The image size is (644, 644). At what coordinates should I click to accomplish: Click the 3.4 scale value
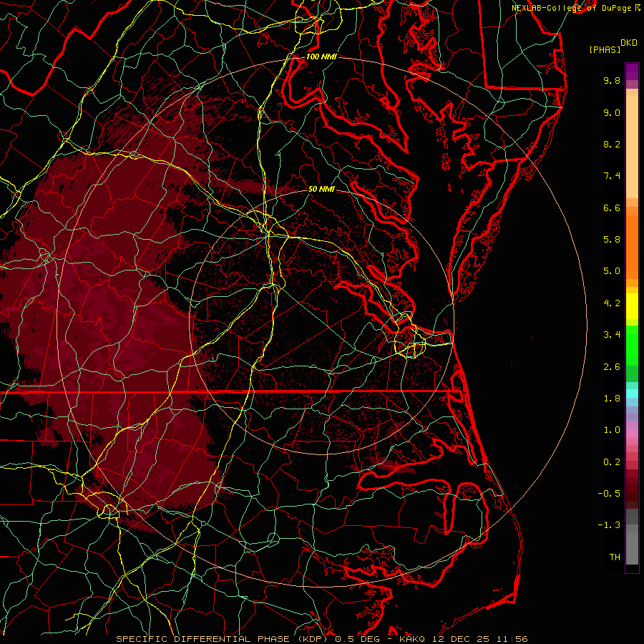click(x=612, y=335)
